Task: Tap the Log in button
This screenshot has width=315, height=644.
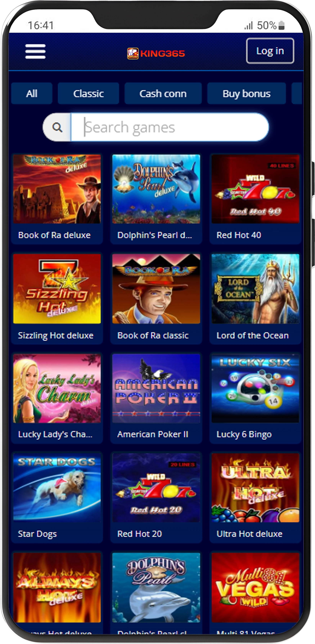Action: [x=270, y=51]
